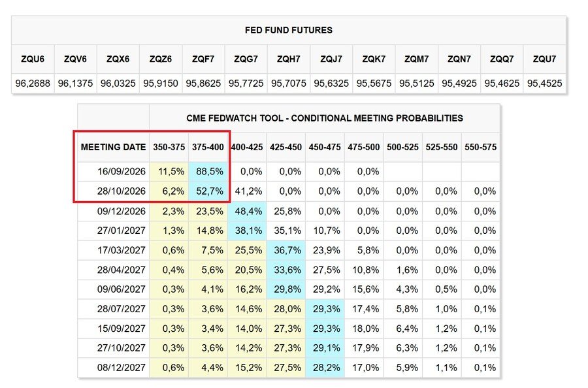Click the 95,8625 price cell
The image size is (588, 388).
click(203, 83)
